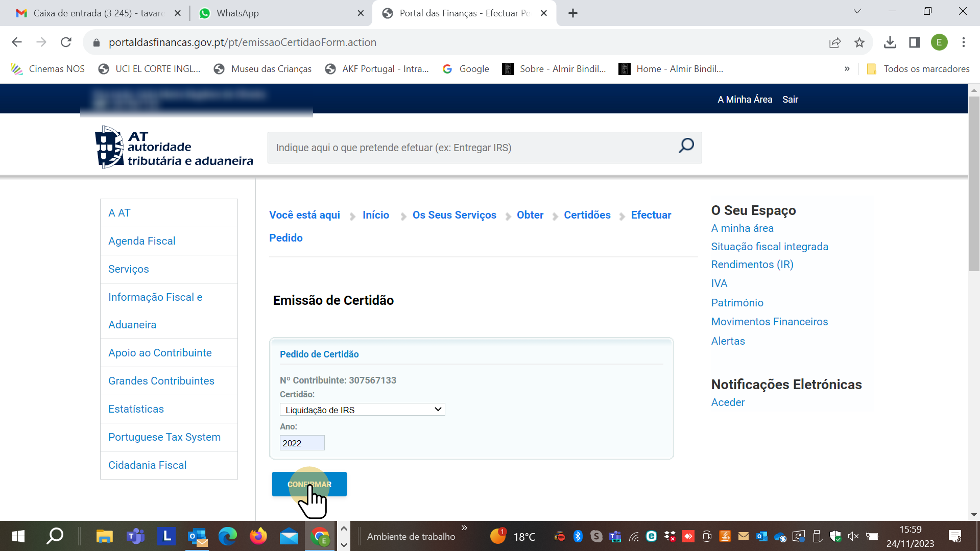Click Sair to log out

pyautogui.click(x=790, y=100)
